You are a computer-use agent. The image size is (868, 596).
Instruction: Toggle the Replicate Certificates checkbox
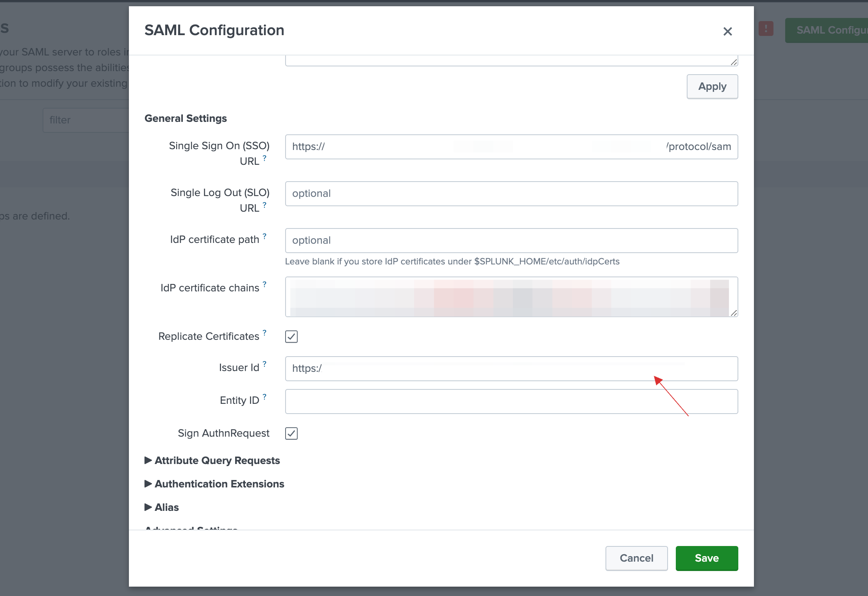click(x=291, y=337)
